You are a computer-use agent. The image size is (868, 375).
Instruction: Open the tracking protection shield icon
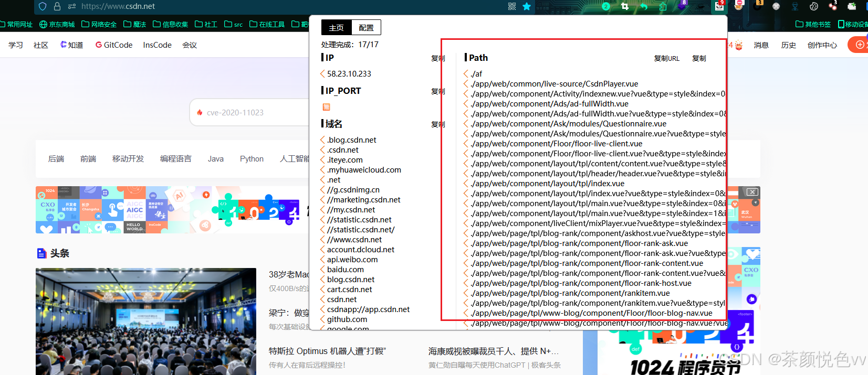[x=43, y=6]
